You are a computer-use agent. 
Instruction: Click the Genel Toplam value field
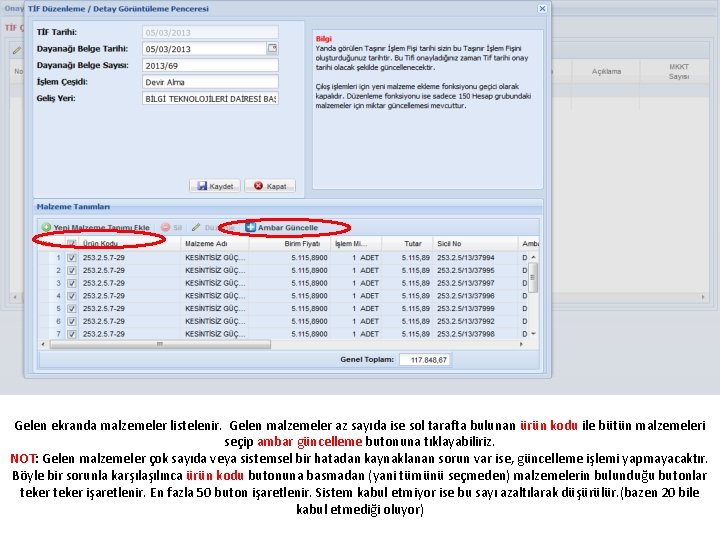click(x=425, y=360)
